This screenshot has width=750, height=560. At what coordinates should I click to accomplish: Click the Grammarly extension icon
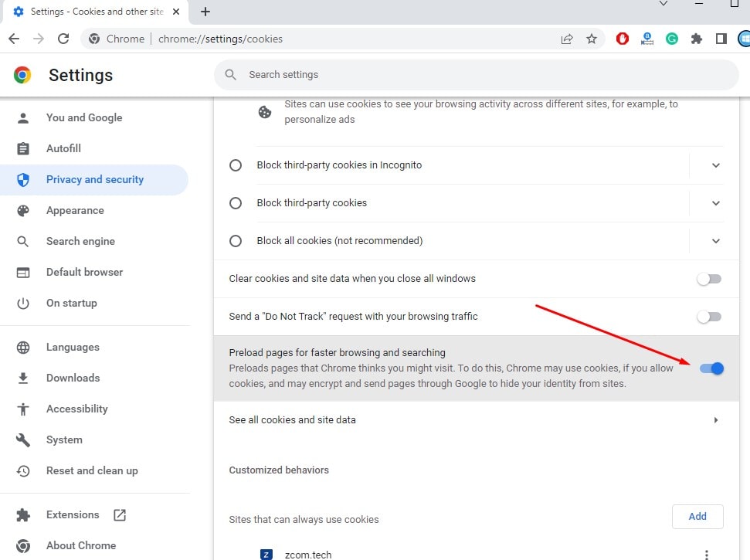pyautogui.click(x=672, y=39)
